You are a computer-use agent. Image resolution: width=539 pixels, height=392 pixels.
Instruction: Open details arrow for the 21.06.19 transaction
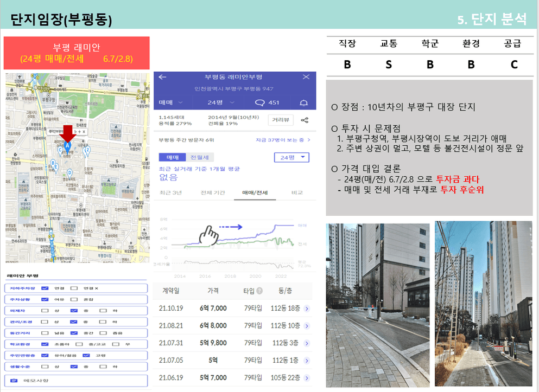point(307,378)
